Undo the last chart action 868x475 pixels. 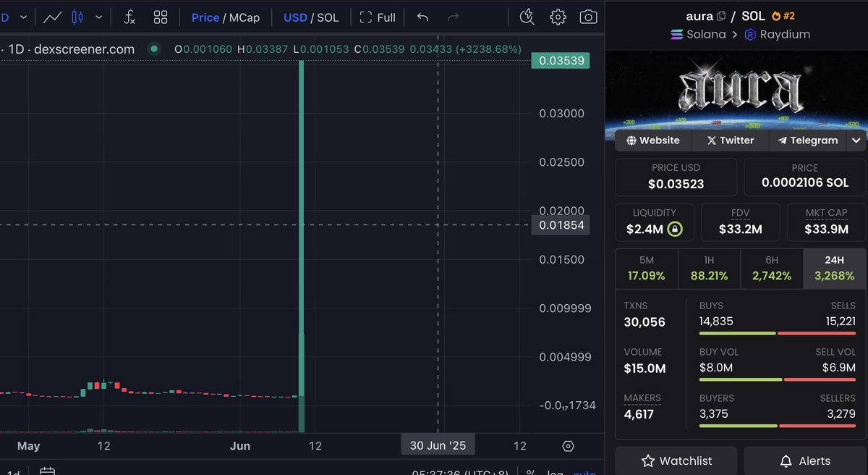click(x=423, y=17)
